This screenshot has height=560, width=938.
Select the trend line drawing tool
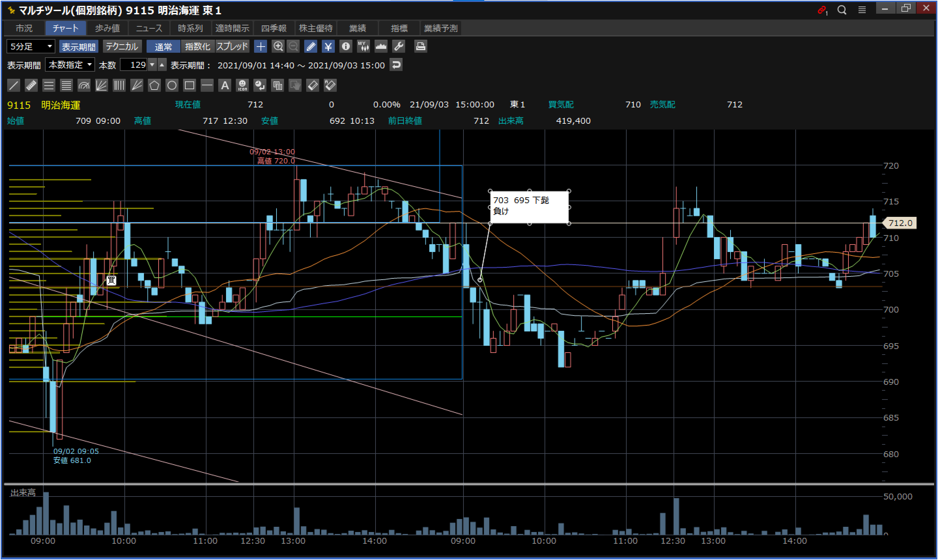(14, 85)
